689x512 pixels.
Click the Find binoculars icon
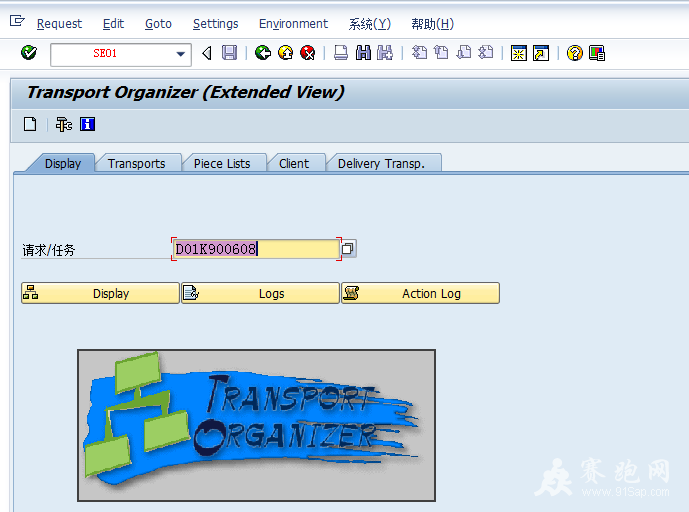point(363,53)
